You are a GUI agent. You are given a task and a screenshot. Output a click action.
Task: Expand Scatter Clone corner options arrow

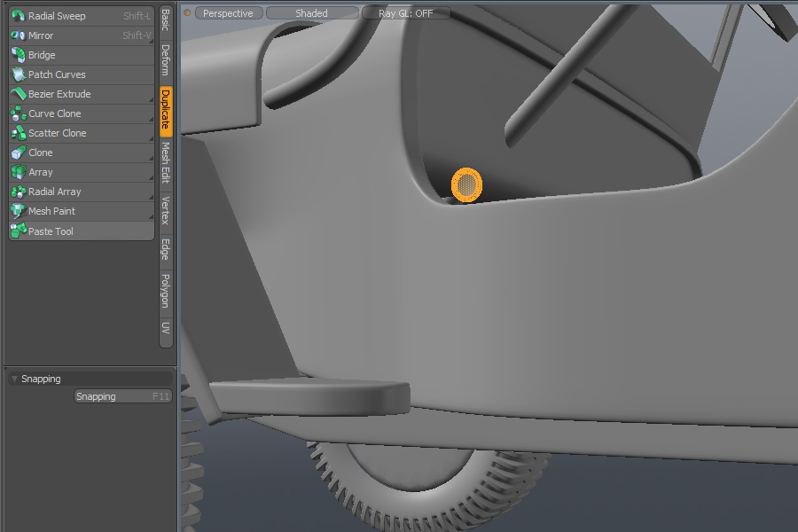click(x=151, y=139)
